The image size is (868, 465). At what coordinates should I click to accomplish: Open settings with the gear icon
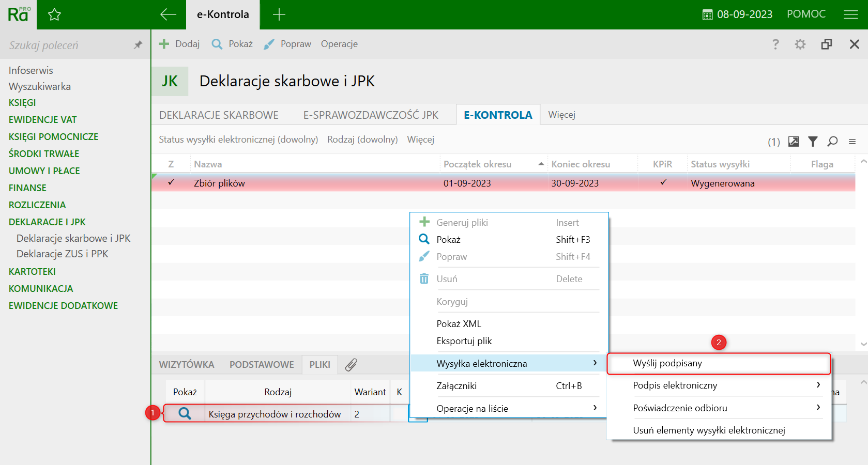(800, 44)
